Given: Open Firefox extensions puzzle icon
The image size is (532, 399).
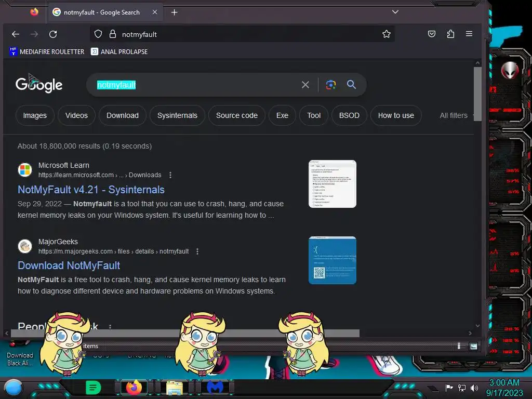Looking at the screenshot, I should point(450,34).
